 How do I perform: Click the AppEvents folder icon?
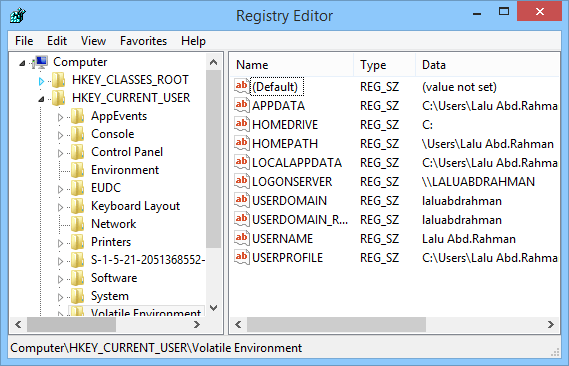(x=77, y=116)
